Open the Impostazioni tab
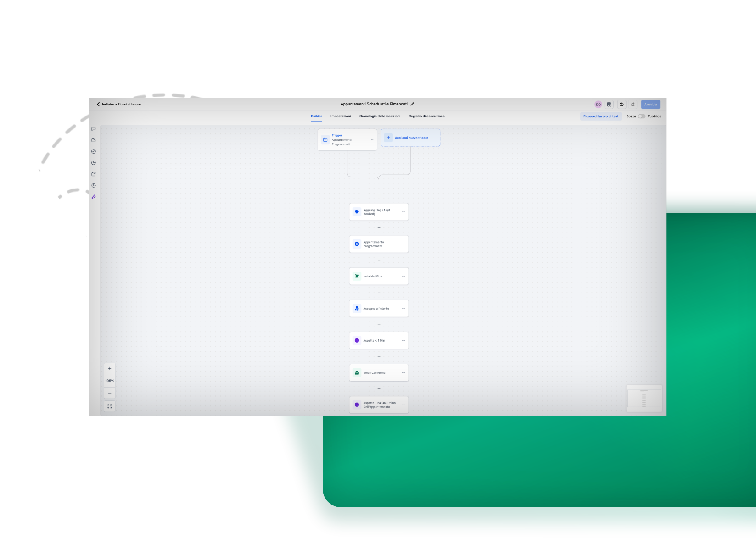756x538 pixels. 341,116
